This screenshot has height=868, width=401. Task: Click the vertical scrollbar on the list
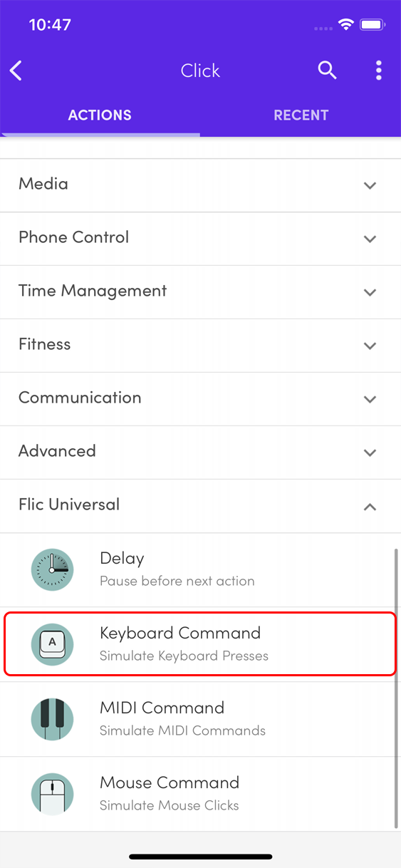[x=397, y=688]
